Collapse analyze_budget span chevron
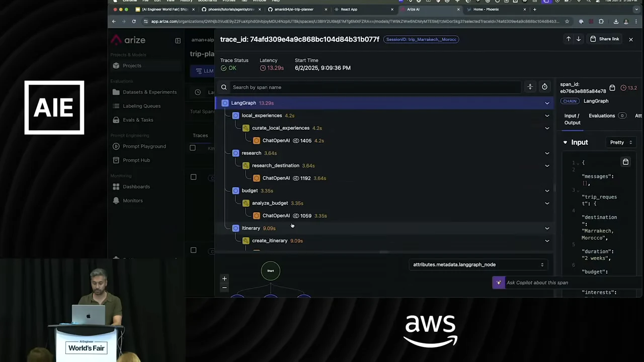 click(547, 203)
